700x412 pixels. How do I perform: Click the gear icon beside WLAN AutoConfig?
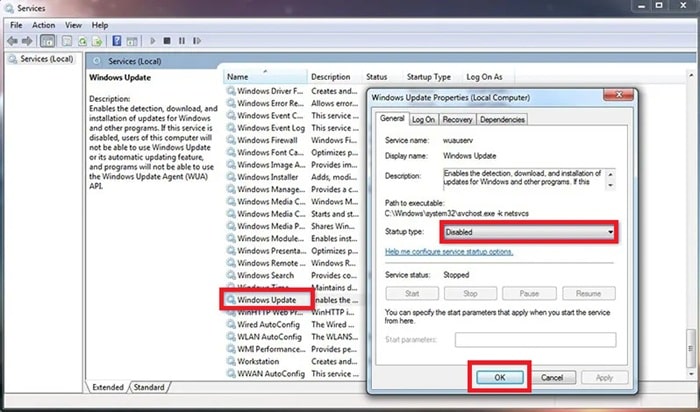[231, 337]
